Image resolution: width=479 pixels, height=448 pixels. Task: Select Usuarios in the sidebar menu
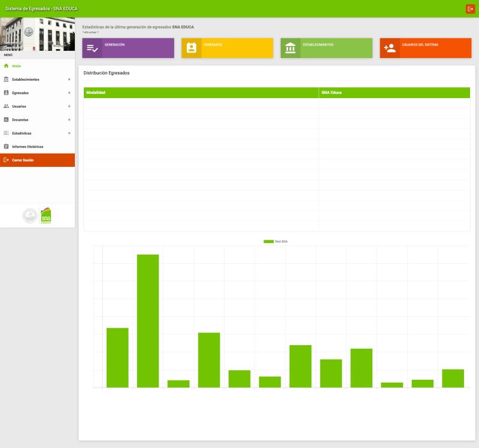[37, 106]
